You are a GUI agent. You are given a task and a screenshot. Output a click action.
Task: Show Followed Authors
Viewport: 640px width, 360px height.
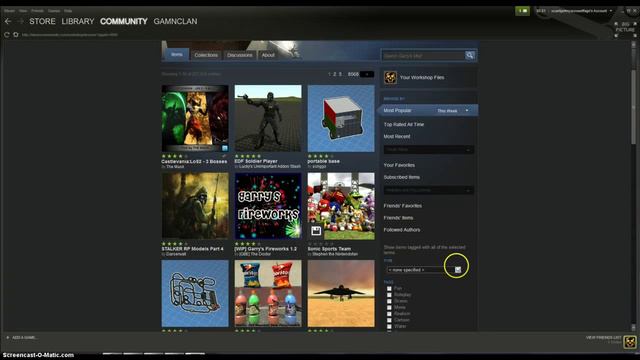point(402,230)
